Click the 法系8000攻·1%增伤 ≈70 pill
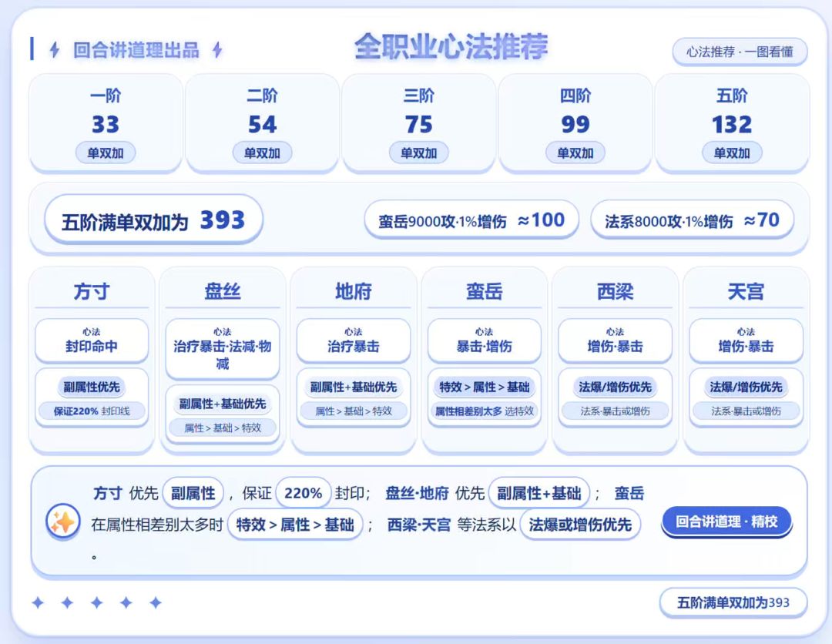Viewport: 832px width, 644px height. 692,220
